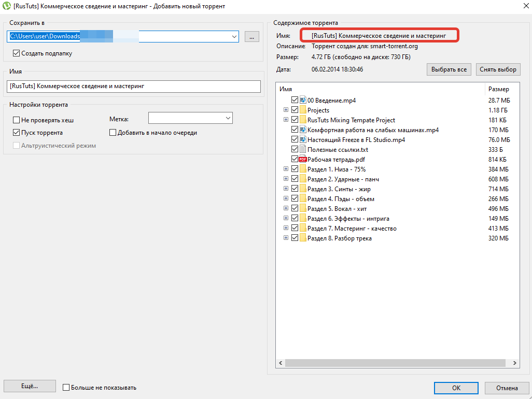Screen dimensions: 532x399
Task: Expand Раздел 5. Вокал - хит node
Action: tap(286, 208)
